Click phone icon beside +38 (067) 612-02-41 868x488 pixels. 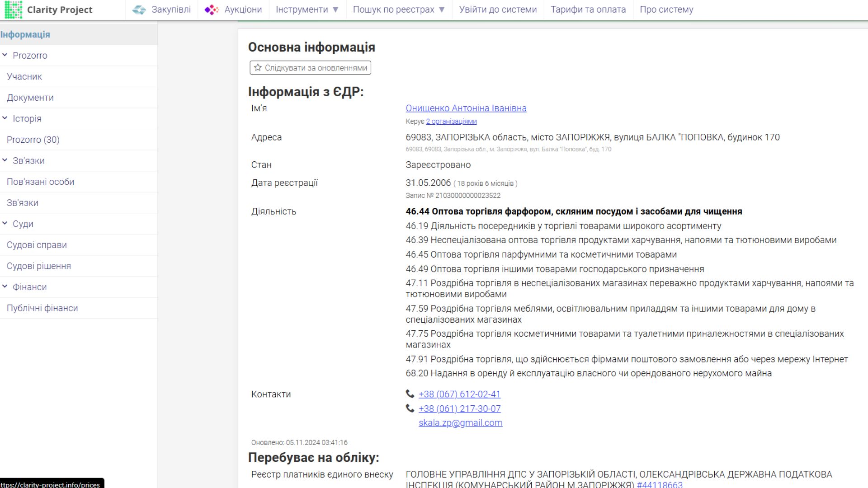coord(409,394)
